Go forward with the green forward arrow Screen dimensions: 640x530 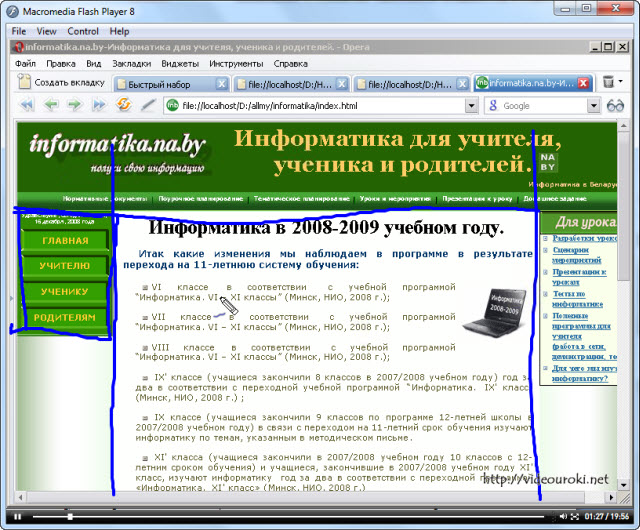tap(74, 105)
